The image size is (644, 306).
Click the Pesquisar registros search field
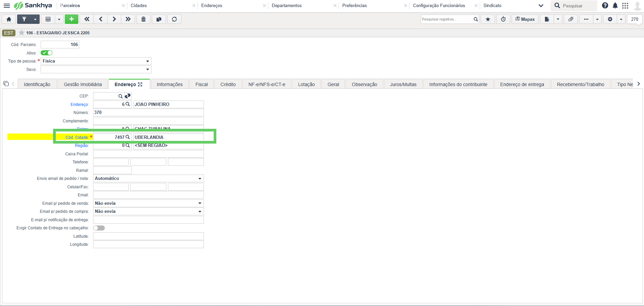tap(447, 19)
